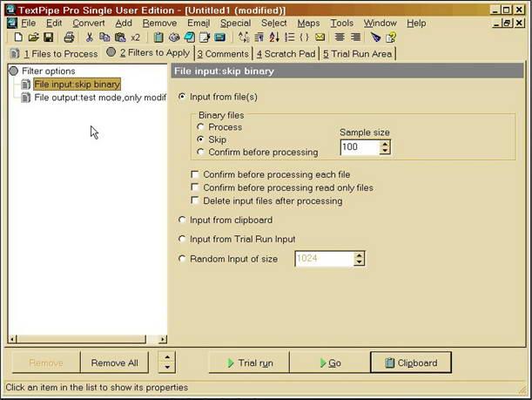The image size is (532, 400).
Task: Click the Paste toolbar icon
Action: (x=120, y=37)
